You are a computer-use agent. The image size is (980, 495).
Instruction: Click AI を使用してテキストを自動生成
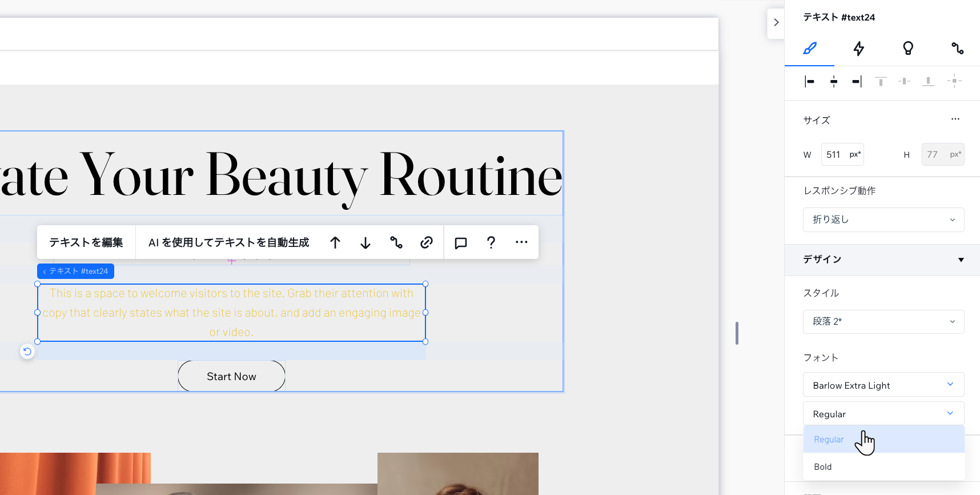click(228, 242)
